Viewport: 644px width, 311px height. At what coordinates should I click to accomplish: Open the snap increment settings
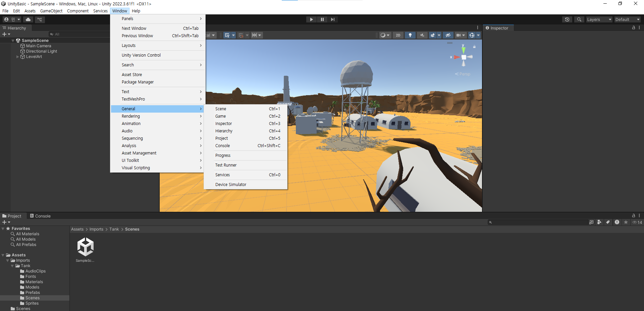click(x=257, y=35)
